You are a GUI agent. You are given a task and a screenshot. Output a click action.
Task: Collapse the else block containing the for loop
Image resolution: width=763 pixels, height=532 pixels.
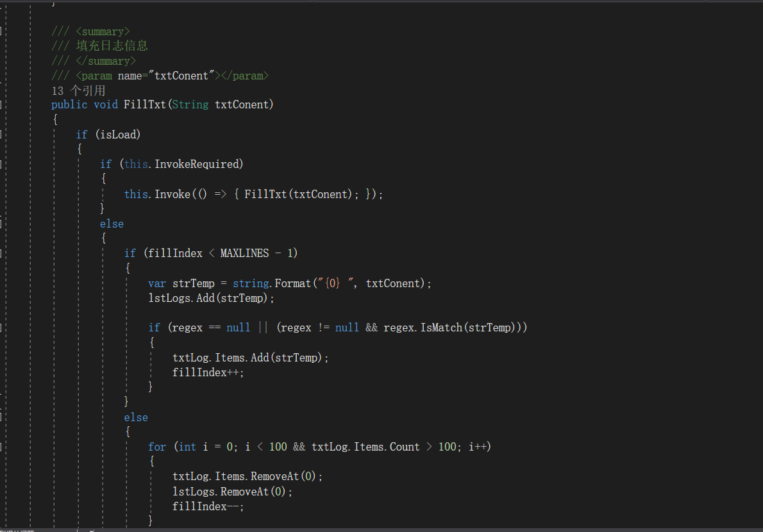tap(2, 417)
